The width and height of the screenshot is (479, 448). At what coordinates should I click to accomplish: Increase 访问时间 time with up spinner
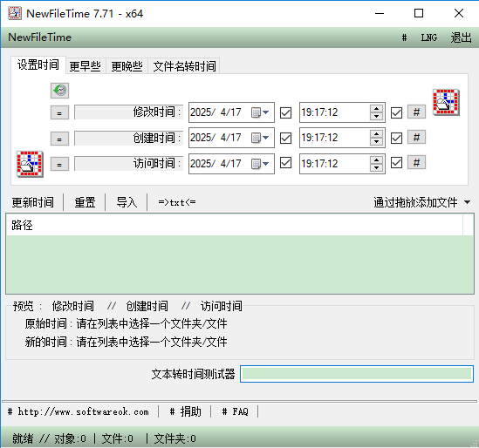click(x=376, y=160)
